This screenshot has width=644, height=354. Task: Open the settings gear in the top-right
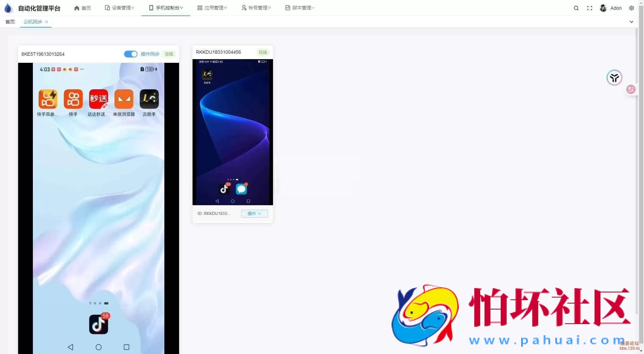632,8
